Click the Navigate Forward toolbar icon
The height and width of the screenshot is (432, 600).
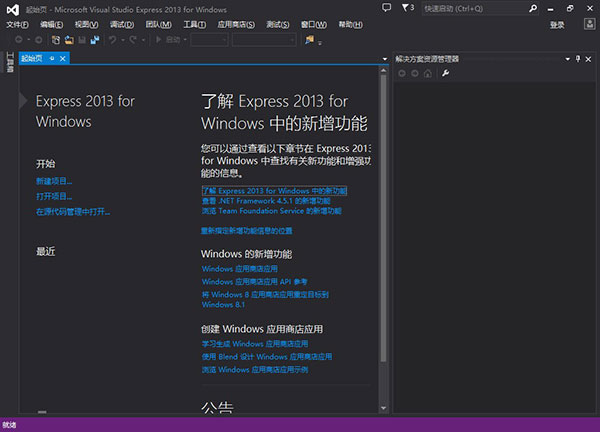38,39
